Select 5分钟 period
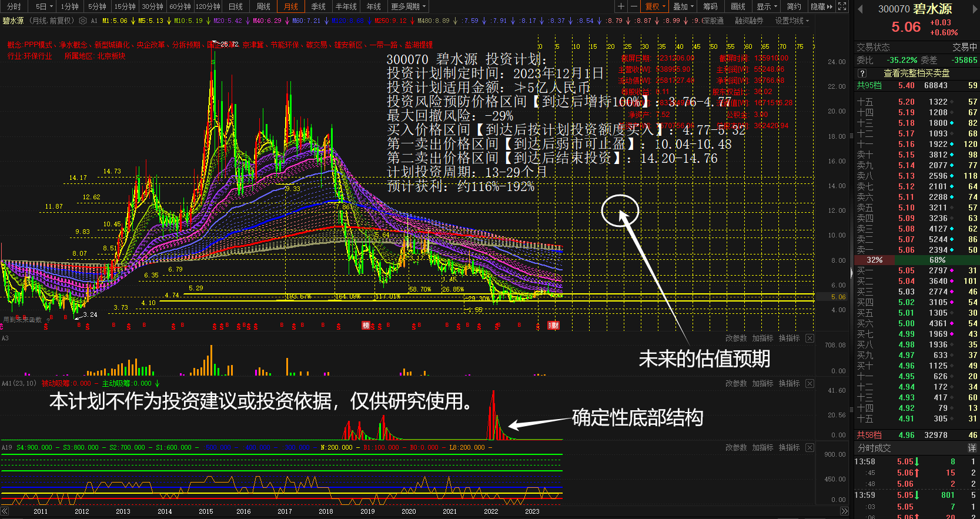The width and height of the screenshot is (980, 519). pyautogui.click(x=97, y=6)
